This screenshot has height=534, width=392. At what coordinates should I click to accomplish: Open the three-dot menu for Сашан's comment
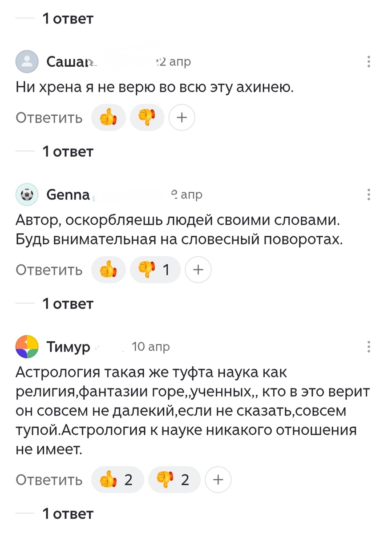click(x=368, y=62)
